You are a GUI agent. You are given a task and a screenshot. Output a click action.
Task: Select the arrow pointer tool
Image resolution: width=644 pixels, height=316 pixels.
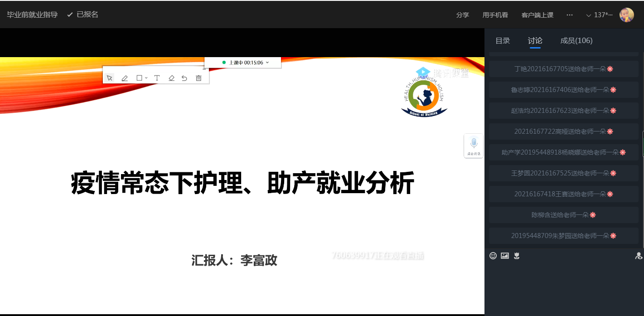[110, 78]
